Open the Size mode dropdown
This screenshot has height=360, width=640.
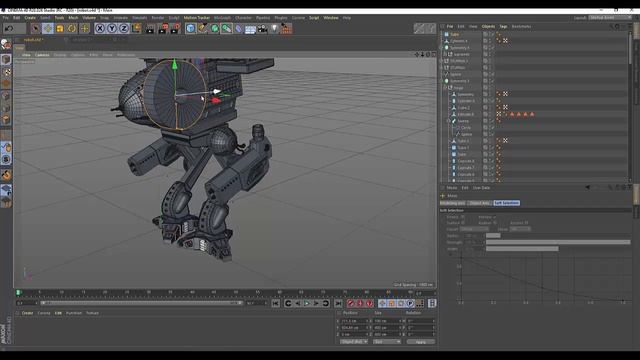pos(387,342)
